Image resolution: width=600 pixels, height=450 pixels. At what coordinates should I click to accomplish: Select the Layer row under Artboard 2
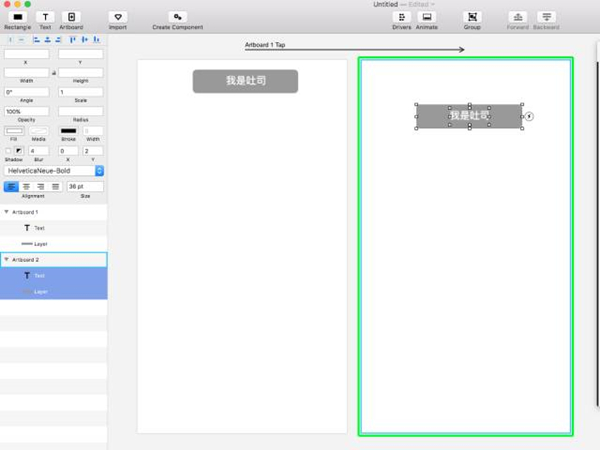click(x=54, y=292)
